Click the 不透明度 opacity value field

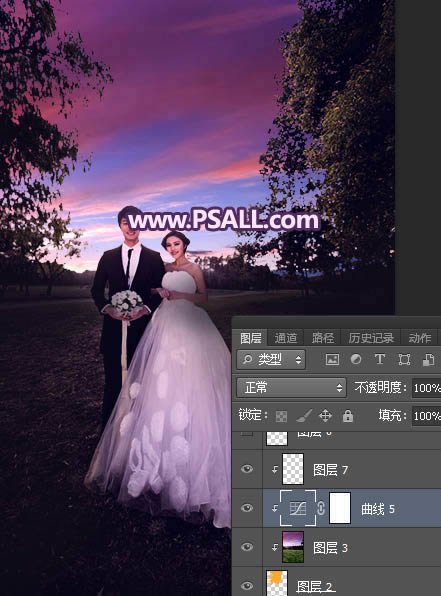(427, 388)
